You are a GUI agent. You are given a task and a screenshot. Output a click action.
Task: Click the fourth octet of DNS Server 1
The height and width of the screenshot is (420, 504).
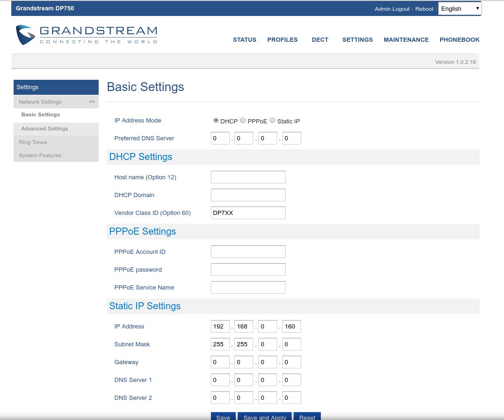pyautogui.click(x=292, y=380)
